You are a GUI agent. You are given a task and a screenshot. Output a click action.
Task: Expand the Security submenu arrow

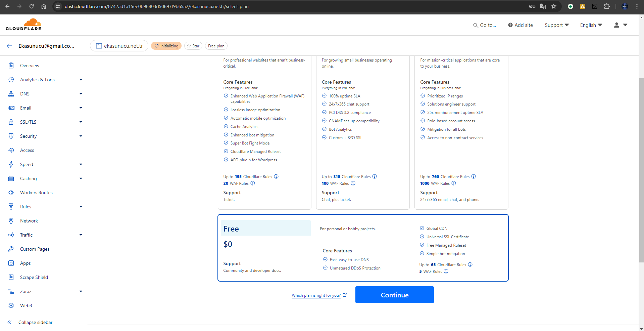point(81,136)
